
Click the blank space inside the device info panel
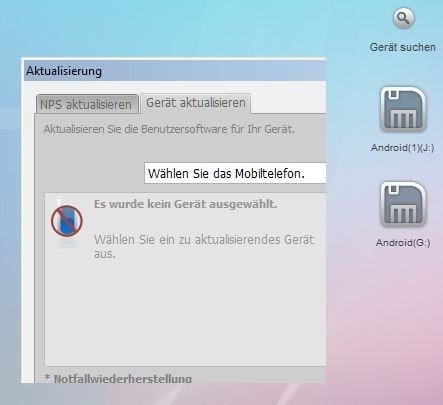coord(185,313)
